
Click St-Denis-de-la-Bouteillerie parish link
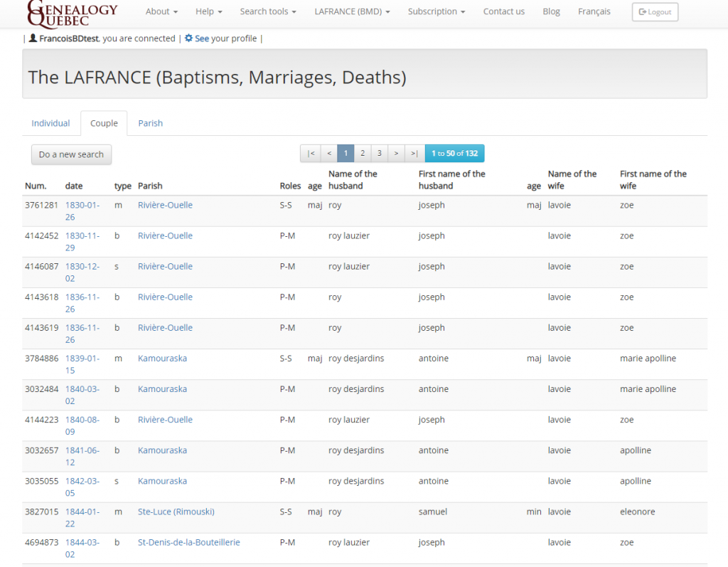click(188, 542)
